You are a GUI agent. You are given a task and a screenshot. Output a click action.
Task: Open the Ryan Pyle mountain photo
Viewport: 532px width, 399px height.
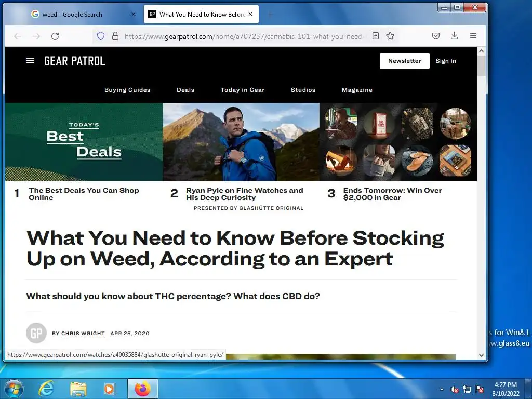(241, 142)
